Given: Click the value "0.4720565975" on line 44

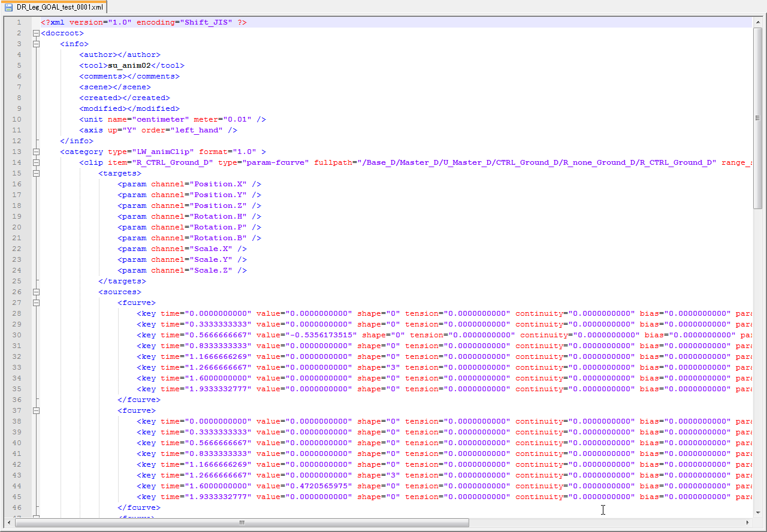Looking at the screenshot, I should tap(319, 486).
